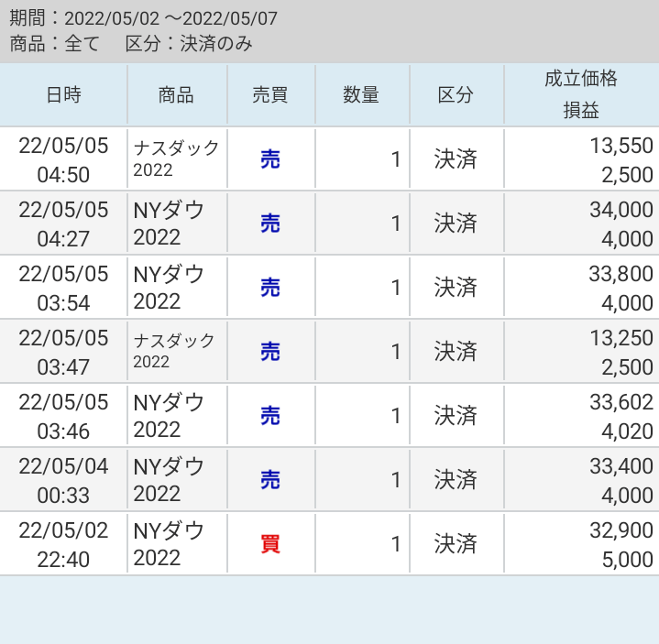Viewport: 659px width, 644px height.
Task: Click 売 in the 04:50 row
Action: 270,159
